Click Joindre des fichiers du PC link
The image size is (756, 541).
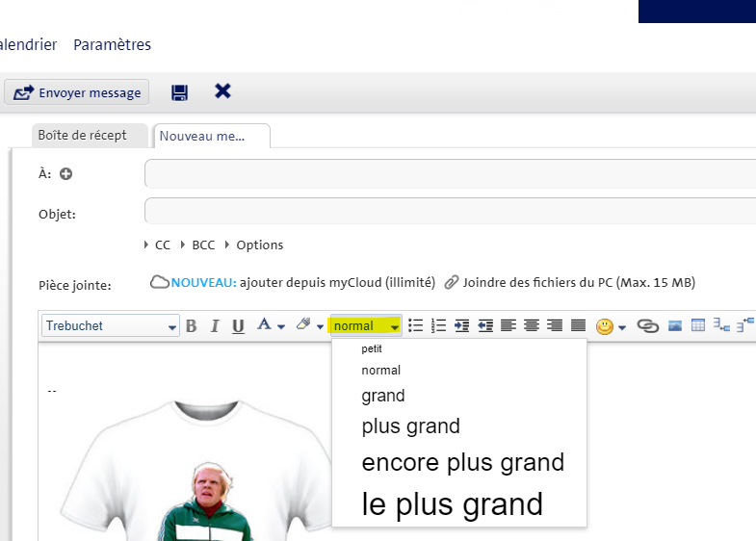tap(579, 282)
